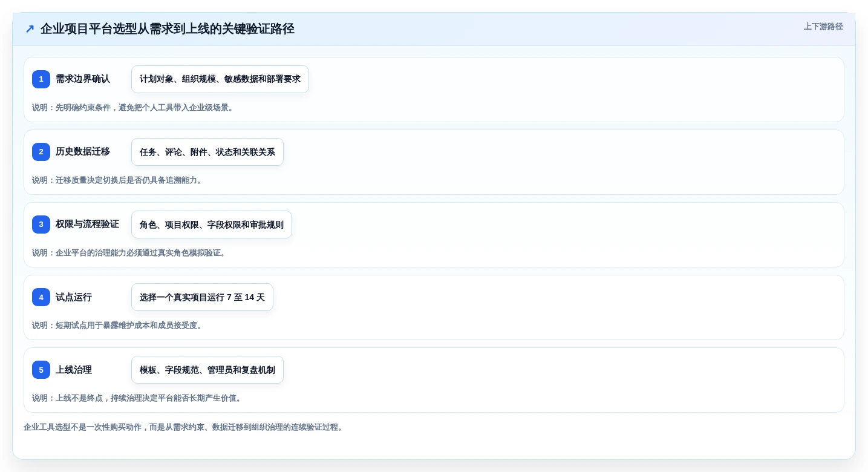Click the step 2 number badge

(x=41, y=152)
